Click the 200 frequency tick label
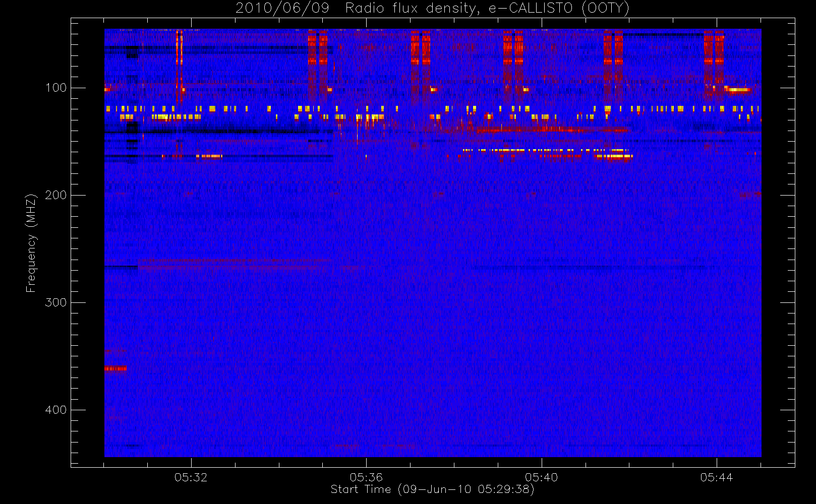The height and width of the screenshot is (504, 816). click(x=56, y=195)
